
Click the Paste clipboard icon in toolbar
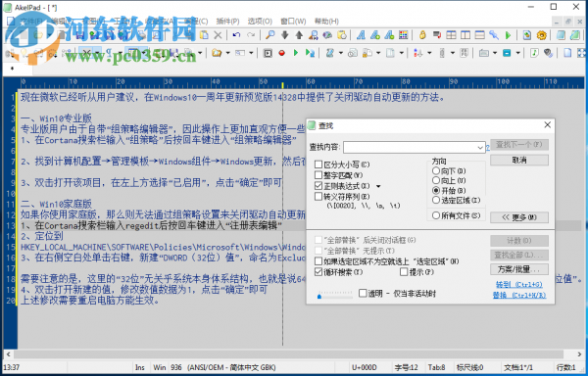[204, 35]
